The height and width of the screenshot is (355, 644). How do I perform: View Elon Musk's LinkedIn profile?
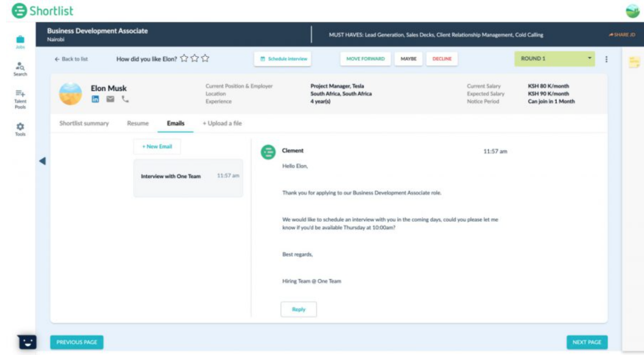pyautogui.click(x=95, y=99)
